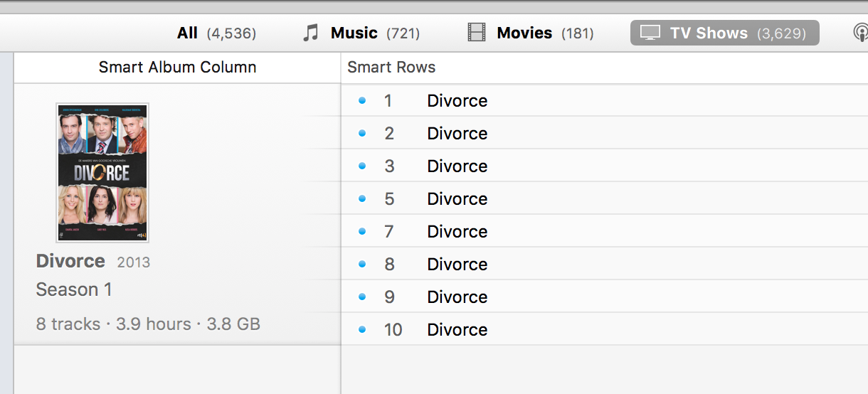
Task: Toggle the blue unplayed dot for episode 7
Action: point(362,232)
